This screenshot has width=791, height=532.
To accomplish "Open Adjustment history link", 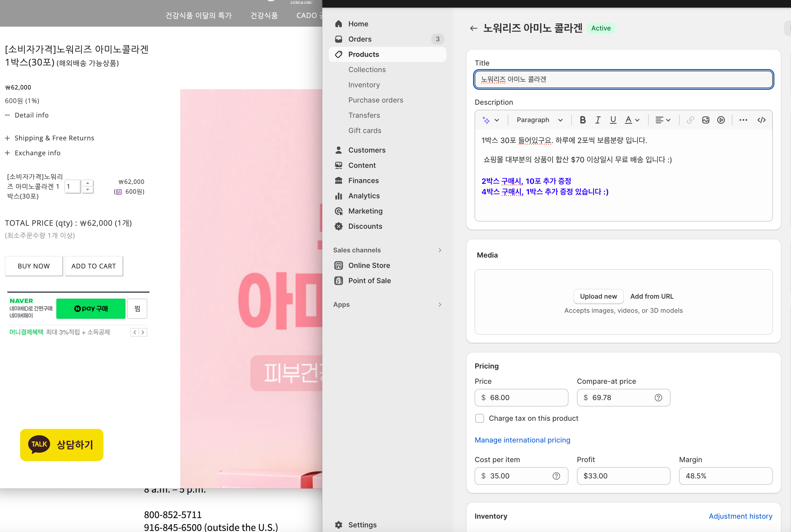I will 740,516.
